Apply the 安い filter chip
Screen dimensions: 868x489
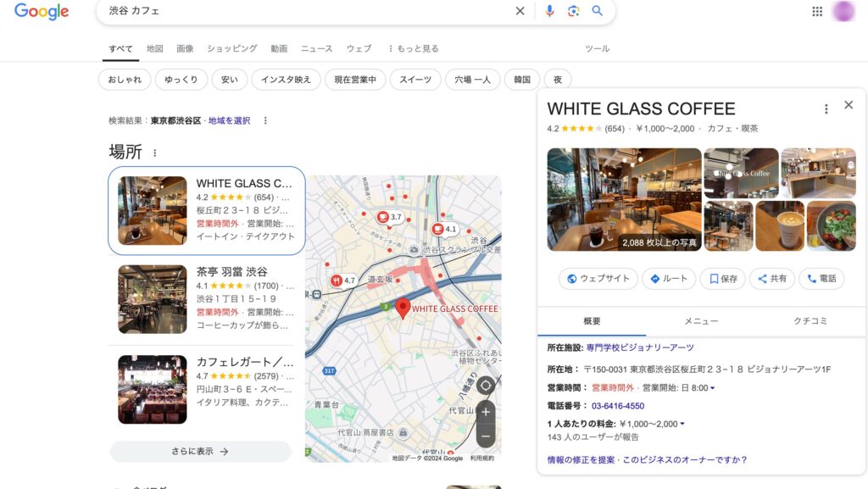pyautogui.click(x=230, y=80)
